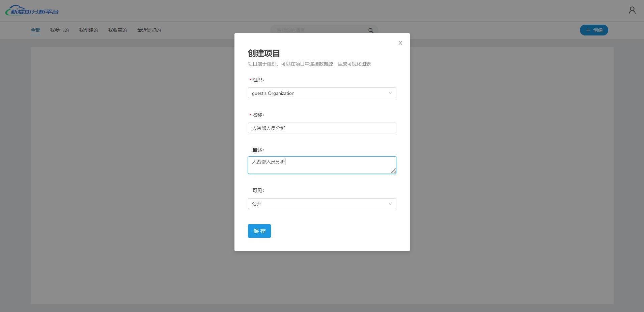This screenshot has height=312, width=644.
Task: Click the chevron arrow in 可见 selector
Action: point(390,204)
